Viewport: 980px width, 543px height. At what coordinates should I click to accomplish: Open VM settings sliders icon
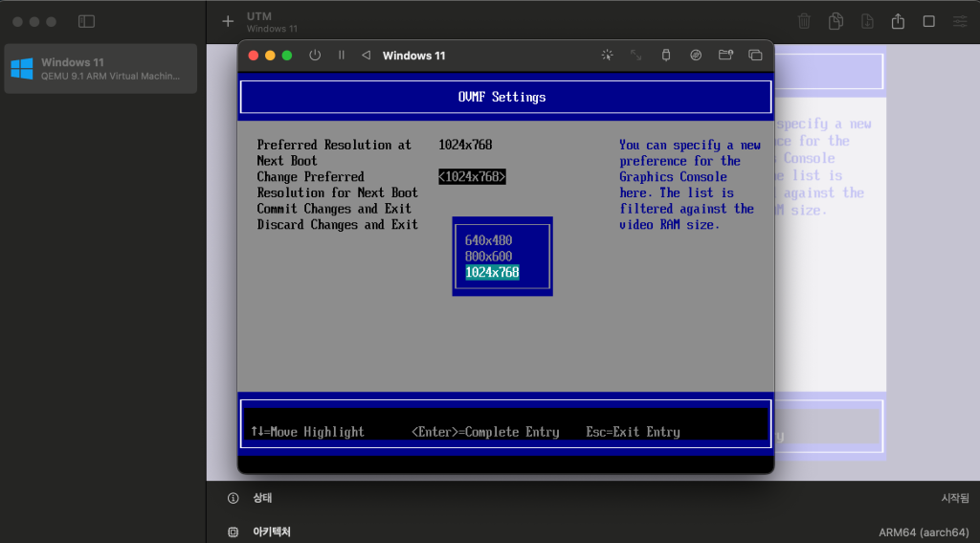click(x=960, y=21)
